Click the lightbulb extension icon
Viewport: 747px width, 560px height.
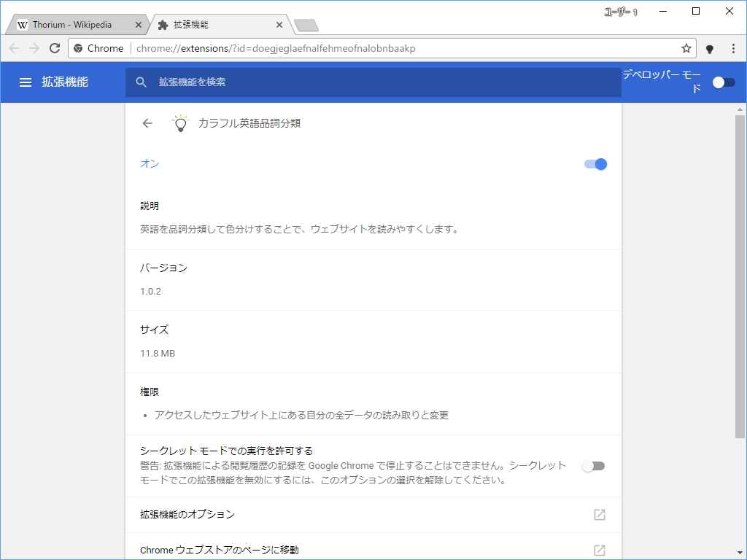tap(180, 122)
